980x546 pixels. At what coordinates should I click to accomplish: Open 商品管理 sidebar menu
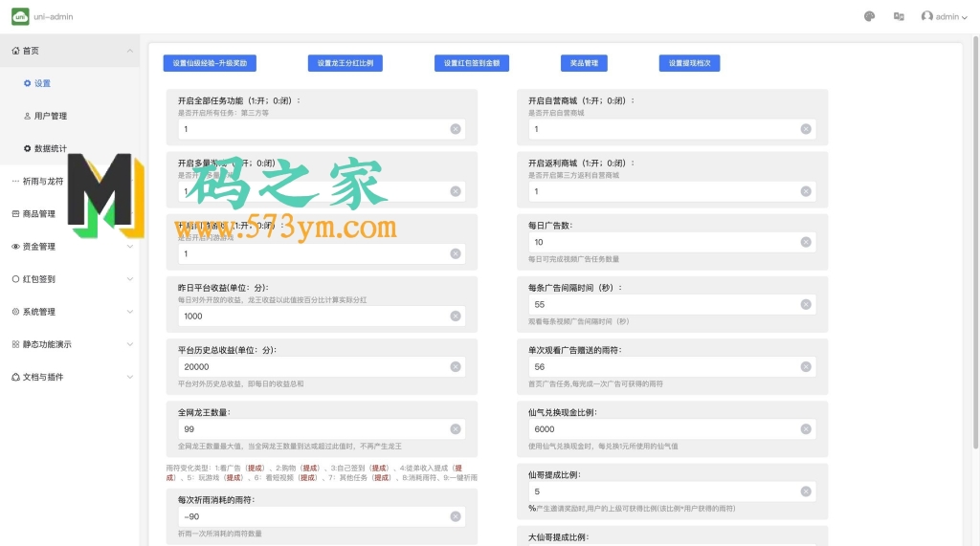(69, 213)
